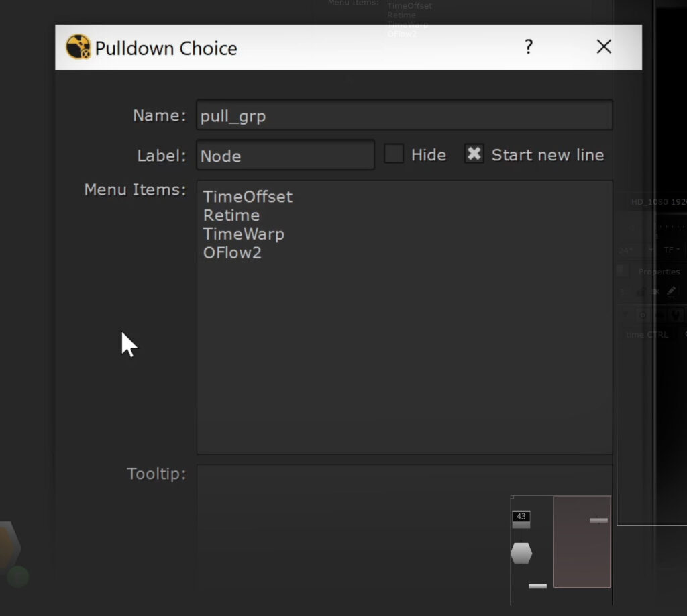This screenshot has width=687, height=616.
Task: Click the hexagon node in the mini-map
Action: point(521,553)
